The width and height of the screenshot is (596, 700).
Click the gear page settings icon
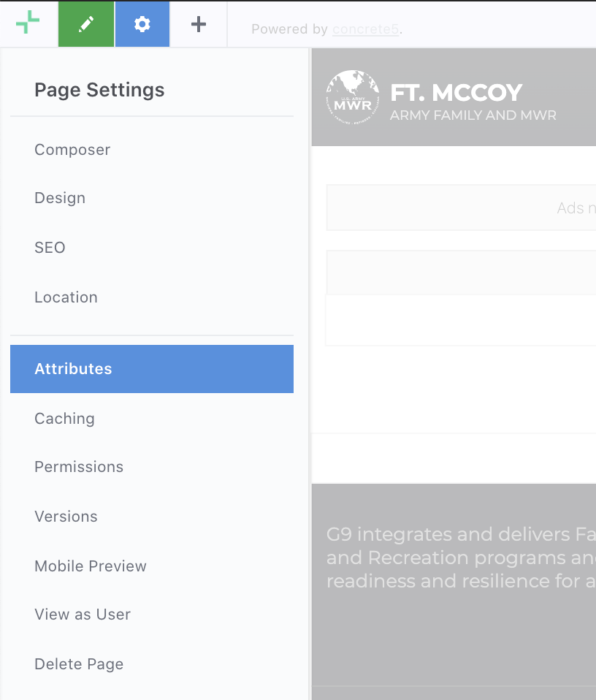[x=142, y=24]
